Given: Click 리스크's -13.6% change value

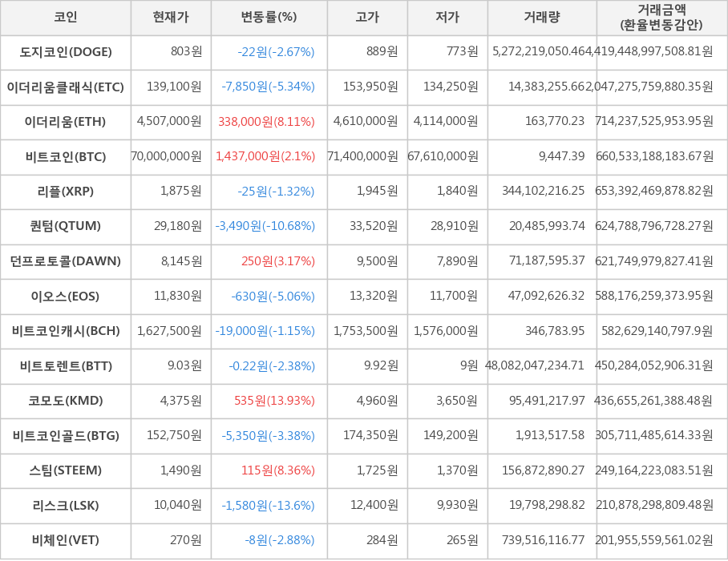Looking at the screenshot, I should click(267, 506).
